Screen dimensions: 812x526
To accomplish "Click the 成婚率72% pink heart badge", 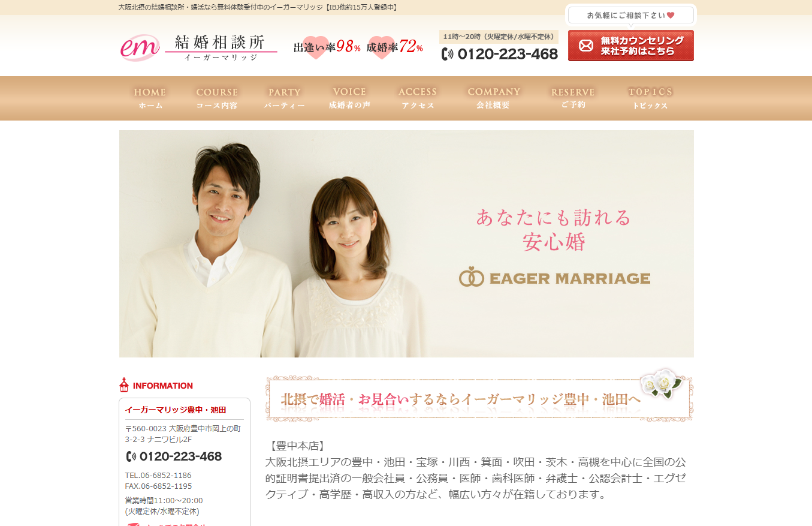I will (x=395, y=47).
